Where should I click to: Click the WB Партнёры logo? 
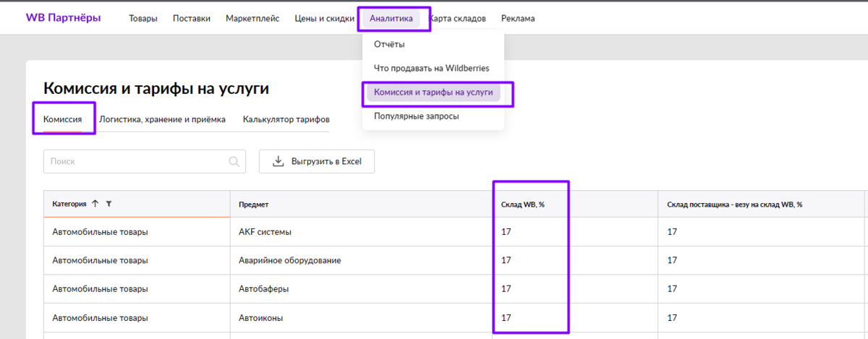(x=64, y=18)
